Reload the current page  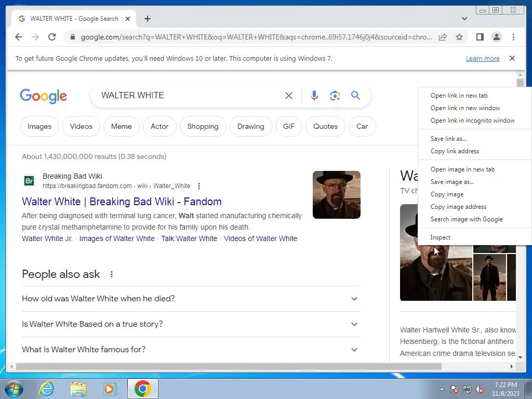[x=52, y=37]
